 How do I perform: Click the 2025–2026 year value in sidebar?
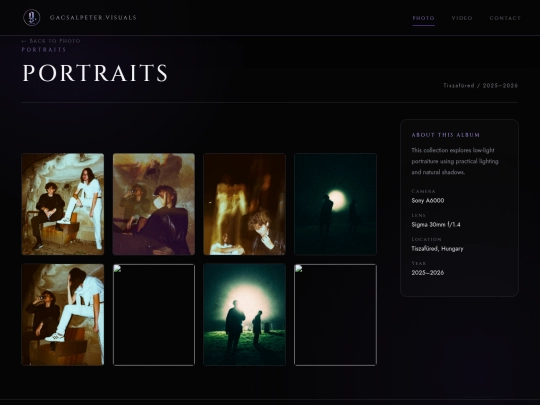(428, 273)
